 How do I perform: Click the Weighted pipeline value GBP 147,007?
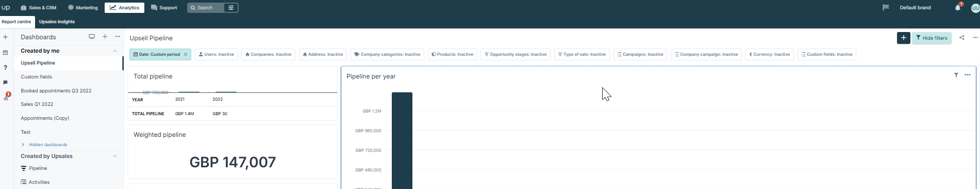click(x=232, y=162)
